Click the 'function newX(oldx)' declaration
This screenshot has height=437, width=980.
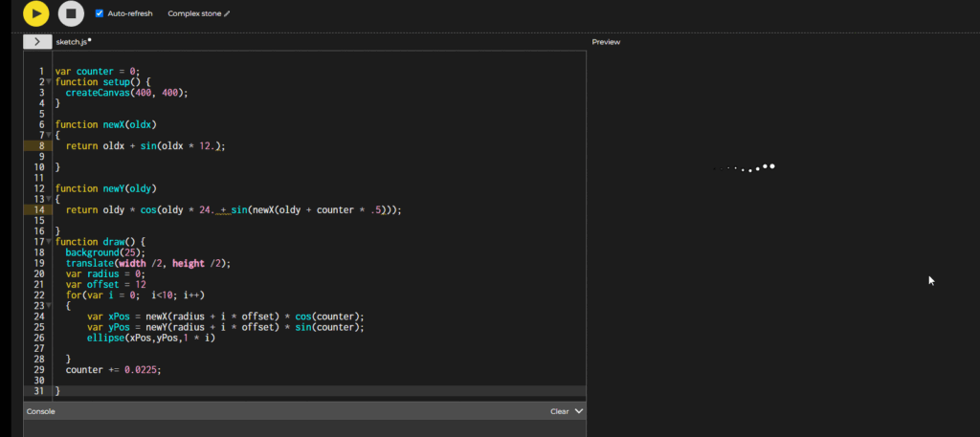[x=105, y=124]
